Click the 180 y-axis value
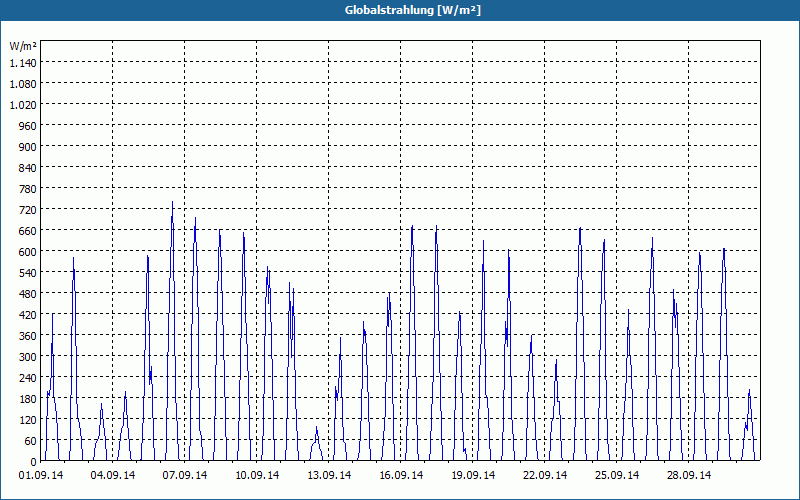The width and height of the screenshot is (800, 500). [29, 398]
